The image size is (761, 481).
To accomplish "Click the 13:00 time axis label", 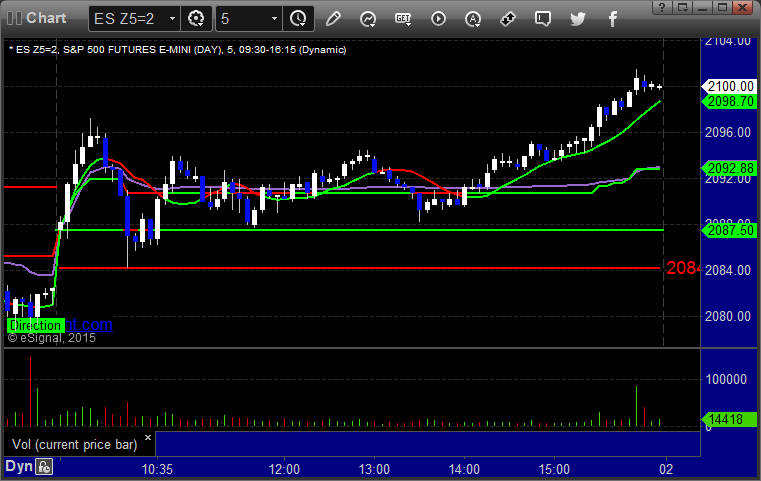I will [x=374, y=469].
